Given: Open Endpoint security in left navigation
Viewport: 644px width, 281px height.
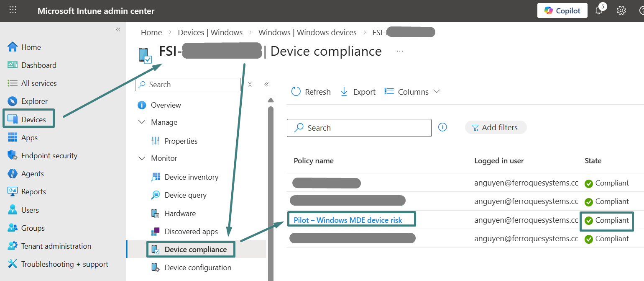Looking at the screenshot, I should [49, 156].
